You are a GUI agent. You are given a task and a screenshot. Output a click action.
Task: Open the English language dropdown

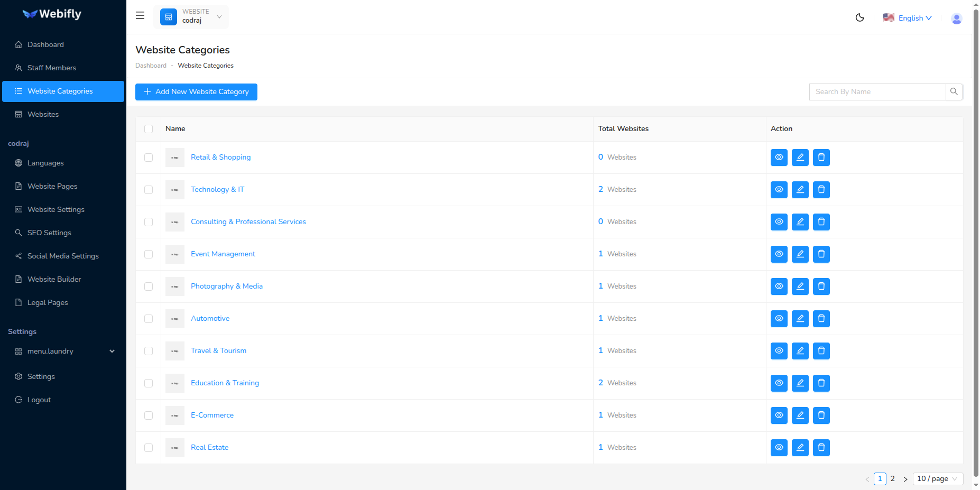[908, 17]
